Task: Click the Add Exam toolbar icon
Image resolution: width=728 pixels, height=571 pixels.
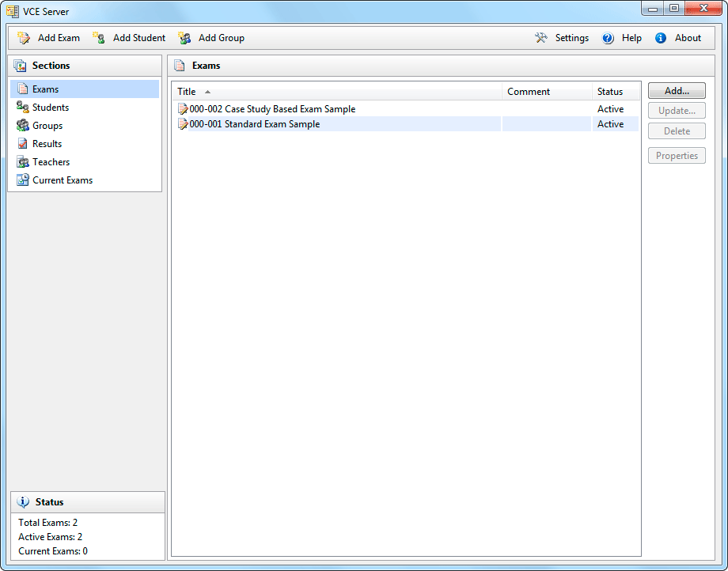Action: (24, 38)
